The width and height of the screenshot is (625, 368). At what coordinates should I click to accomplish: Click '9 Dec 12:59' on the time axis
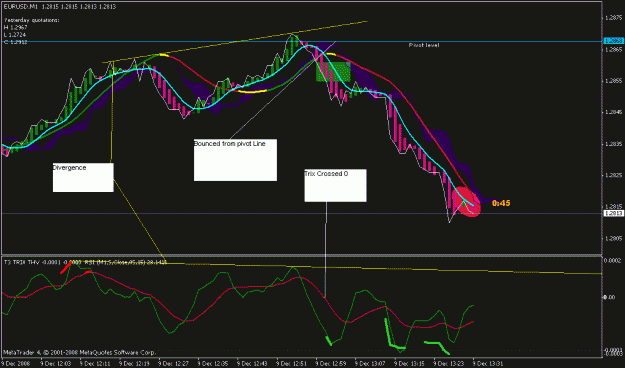coord(331,363)
